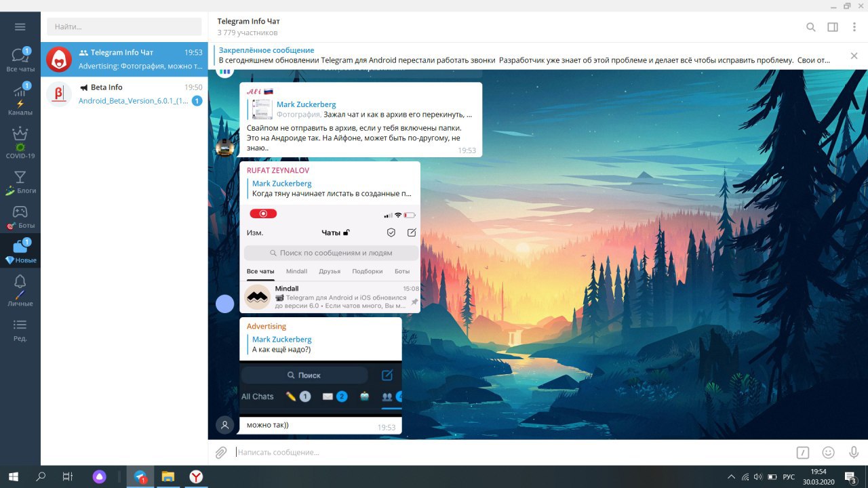The image size is (868, 488).
Task: Open Task View on taskbar
Action: click(68, 477)
